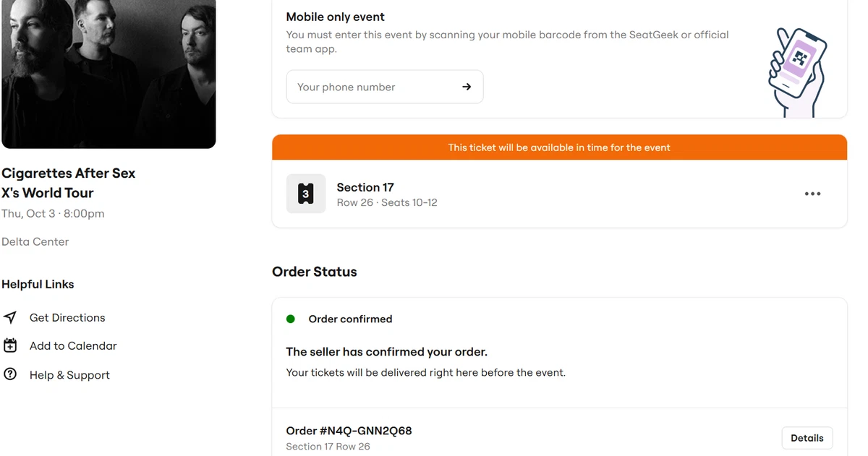Click the band photo thumbnail
Image resolution: width=868 pixels, height=456 pixels.
pyautogui.click(x=109, y=74)
